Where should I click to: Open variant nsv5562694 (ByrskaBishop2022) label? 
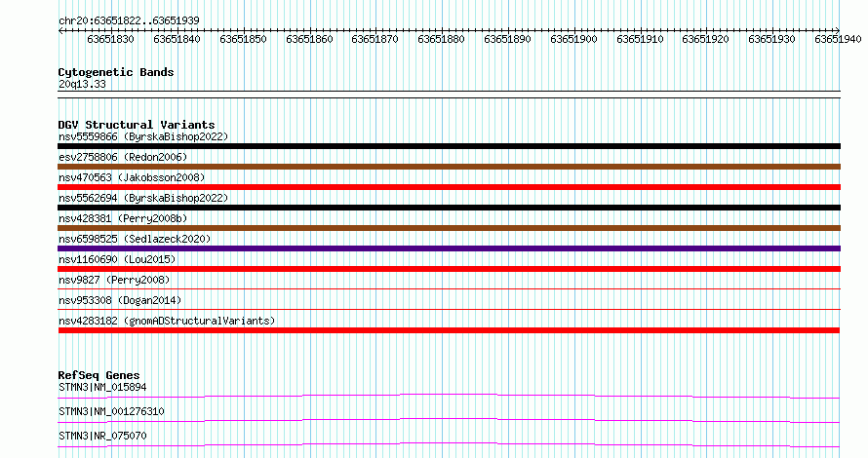pos(143,198)
